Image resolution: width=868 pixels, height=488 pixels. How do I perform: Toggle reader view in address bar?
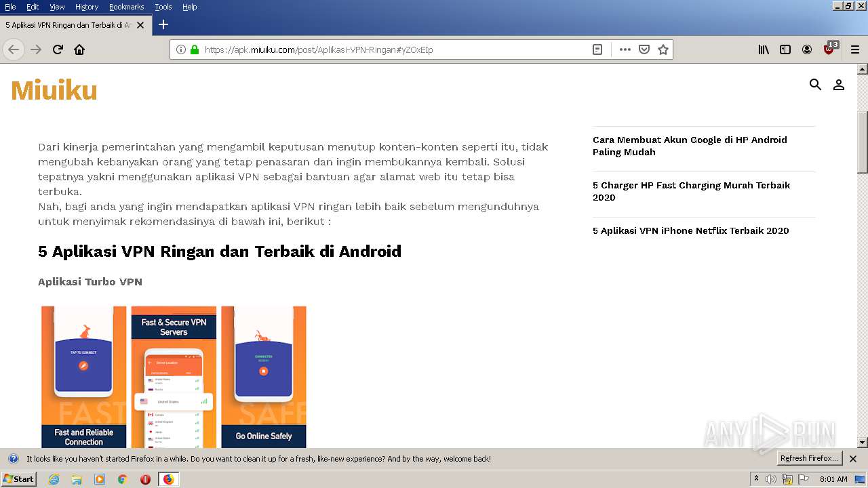pyautogui.click(x=597, y=49)
